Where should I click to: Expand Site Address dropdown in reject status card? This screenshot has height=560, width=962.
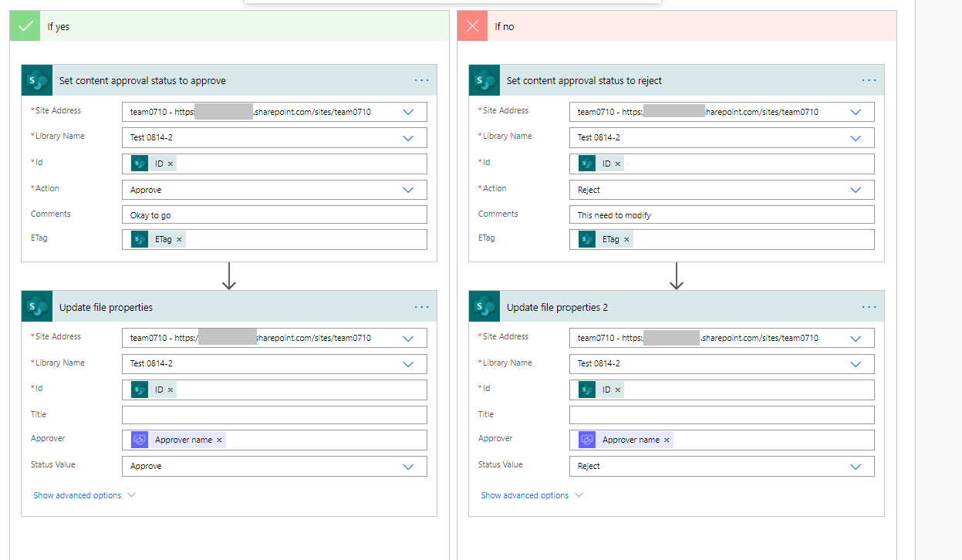[856, 112]
